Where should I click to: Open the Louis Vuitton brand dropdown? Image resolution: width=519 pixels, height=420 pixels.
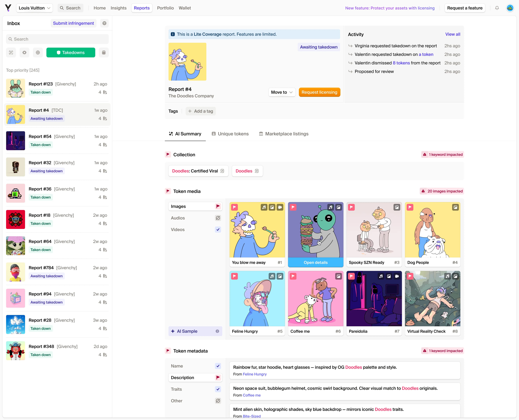[34, 8]
